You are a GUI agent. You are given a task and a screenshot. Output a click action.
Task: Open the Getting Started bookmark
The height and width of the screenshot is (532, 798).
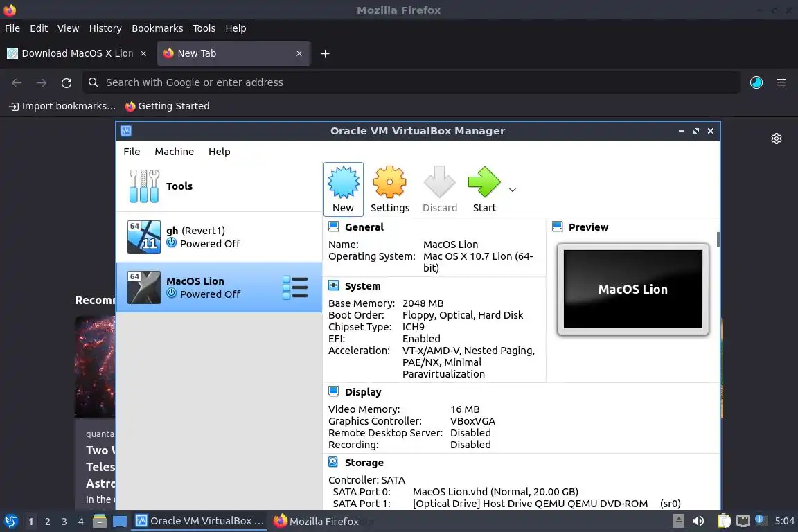tap(167, 106)
